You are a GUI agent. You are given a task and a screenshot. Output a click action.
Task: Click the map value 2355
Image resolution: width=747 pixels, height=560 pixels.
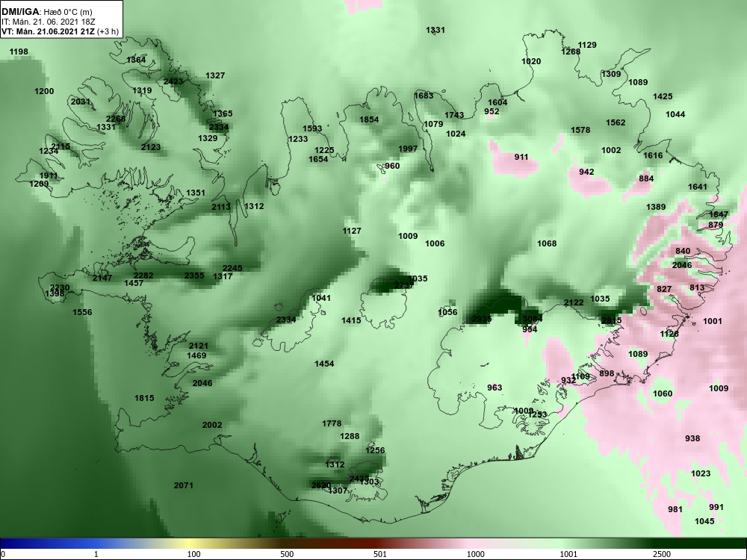pyautogui.click(x=194, y=276)
